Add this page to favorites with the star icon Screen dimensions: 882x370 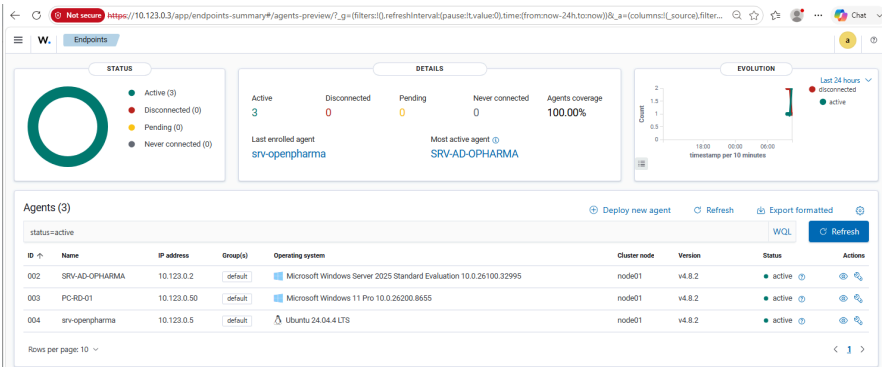754,16
